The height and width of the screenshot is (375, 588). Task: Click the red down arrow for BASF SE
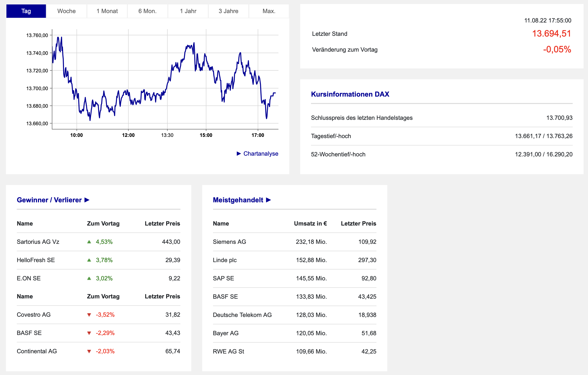point(89,333)
